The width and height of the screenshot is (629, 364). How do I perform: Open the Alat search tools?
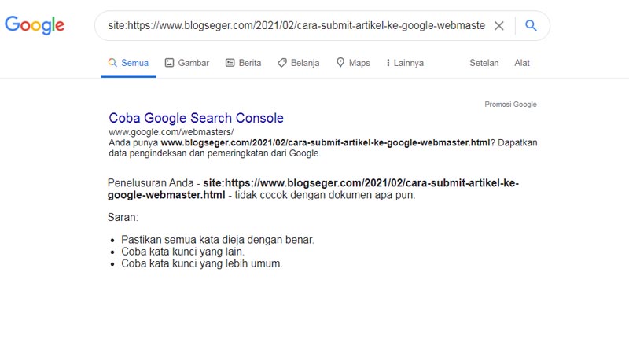522,63
